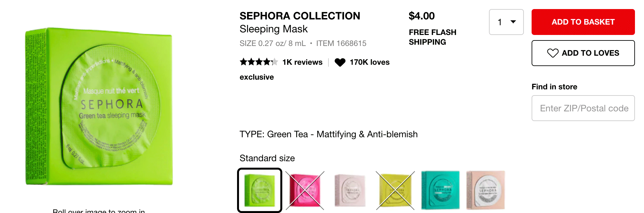Open the quantity dropdown arrow

(x=513, y=22)
